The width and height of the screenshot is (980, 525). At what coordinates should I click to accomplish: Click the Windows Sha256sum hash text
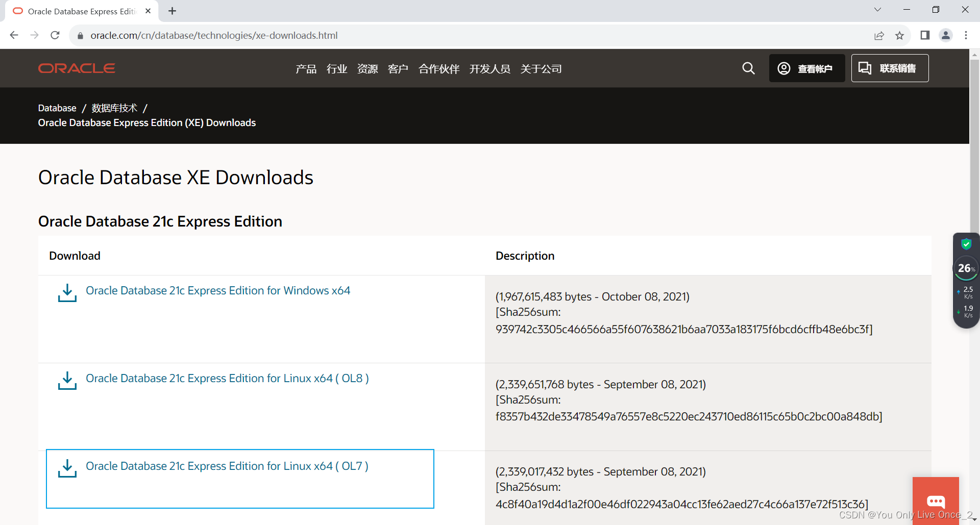(x=684, y=330)
